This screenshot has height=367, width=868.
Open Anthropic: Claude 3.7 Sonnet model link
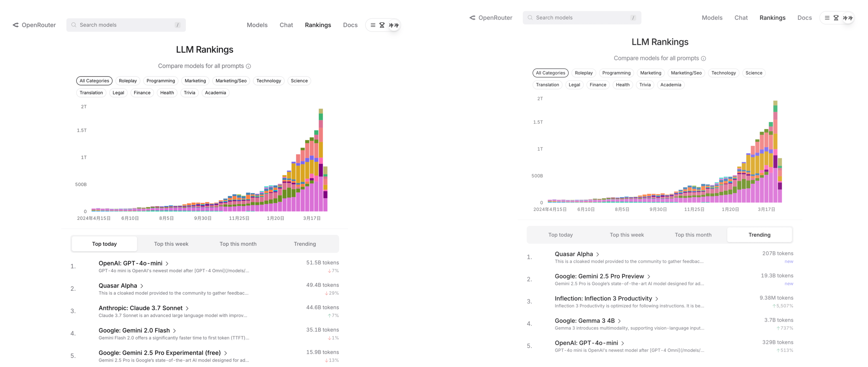tap(141, 308)
